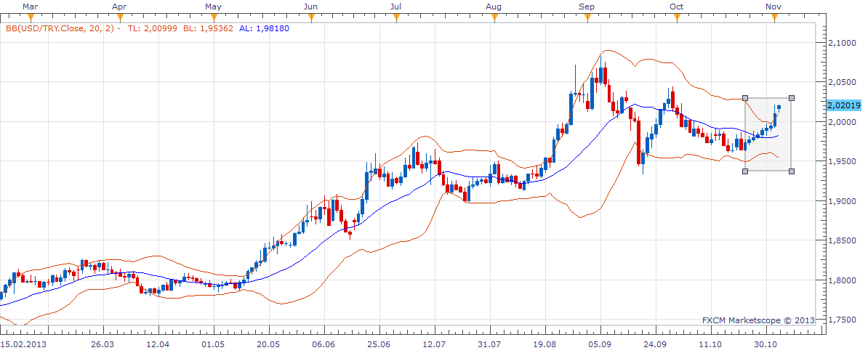This screenshot has height=353, width=868.
Task: Select the orange triangle marker below May
Action: point(214,17)
